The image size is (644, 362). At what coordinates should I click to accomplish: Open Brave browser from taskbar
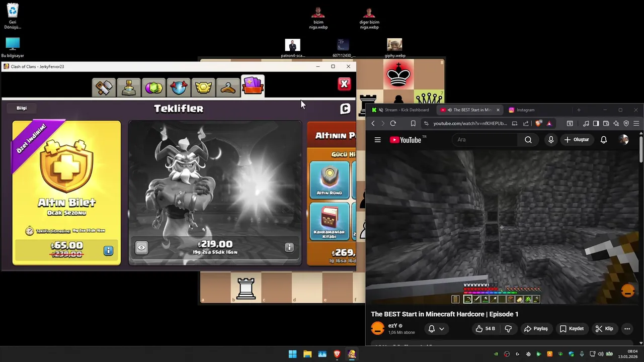click(x=337, y=354)
